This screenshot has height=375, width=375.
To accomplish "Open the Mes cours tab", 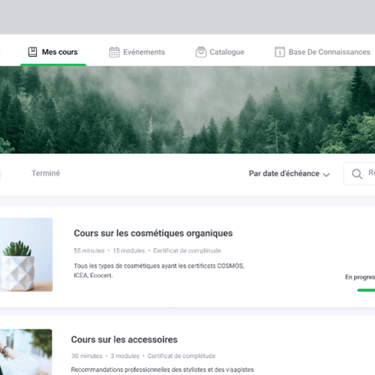I will pos(53,52).
